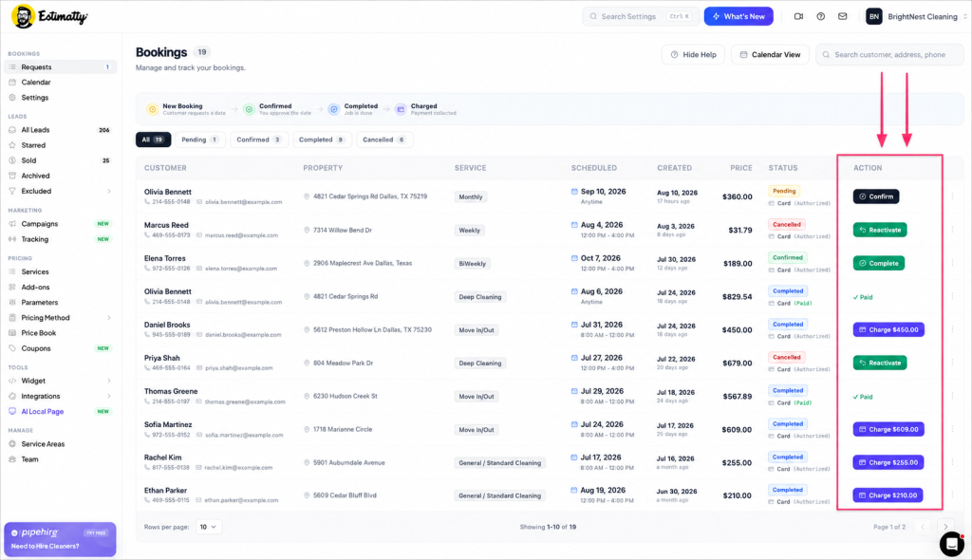The height and width of the screenshot is (560, 972).
Task: Open Rows per page dropdown
Action: click(208, 527)
